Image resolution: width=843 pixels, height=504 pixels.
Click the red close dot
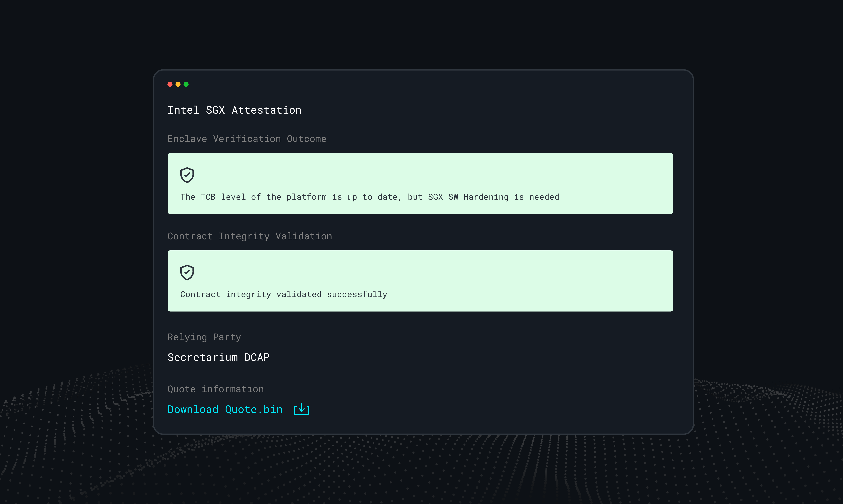[x=170, y=84]
